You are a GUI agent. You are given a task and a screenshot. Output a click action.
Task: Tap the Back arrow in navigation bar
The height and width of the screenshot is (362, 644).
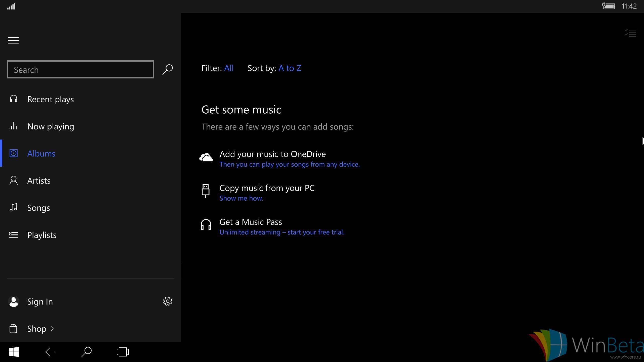[x=50, y=352]
